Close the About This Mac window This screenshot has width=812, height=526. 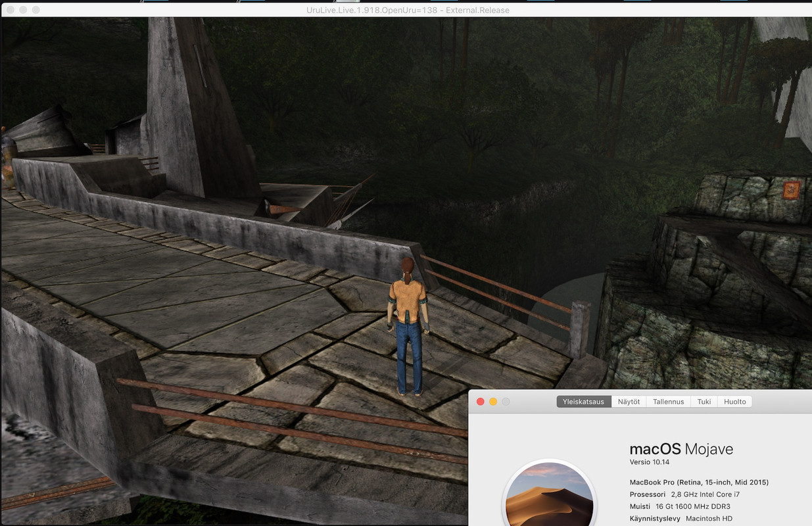click(481, 402)
